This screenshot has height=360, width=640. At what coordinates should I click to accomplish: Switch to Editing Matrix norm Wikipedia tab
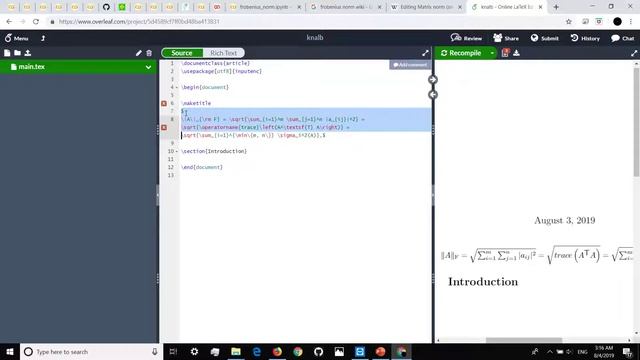426,7
